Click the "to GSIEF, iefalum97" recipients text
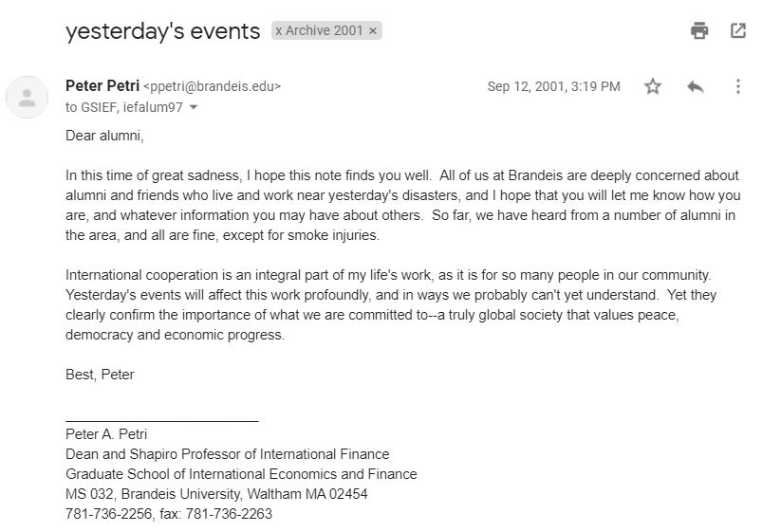Image resolution: width=762 pixels, height=532 pixels. coord(124,107)
